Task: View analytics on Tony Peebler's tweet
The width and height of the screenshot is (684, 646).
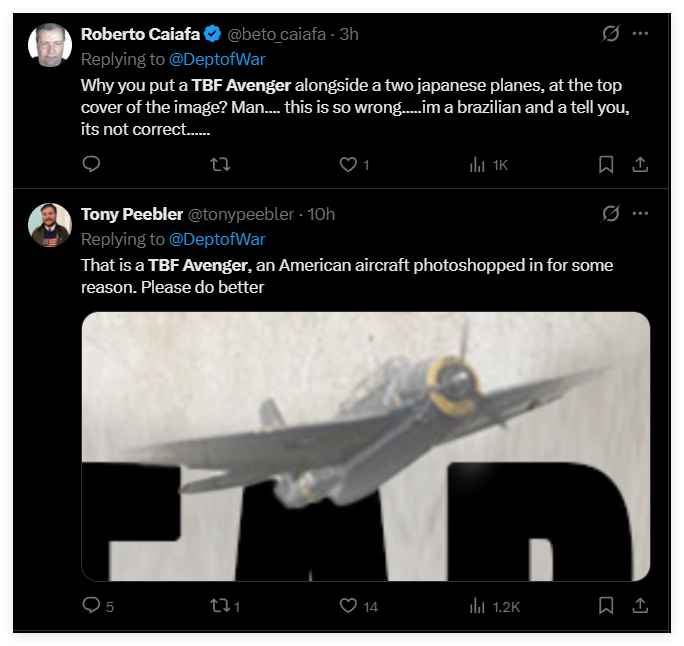Action: [478, 605]
